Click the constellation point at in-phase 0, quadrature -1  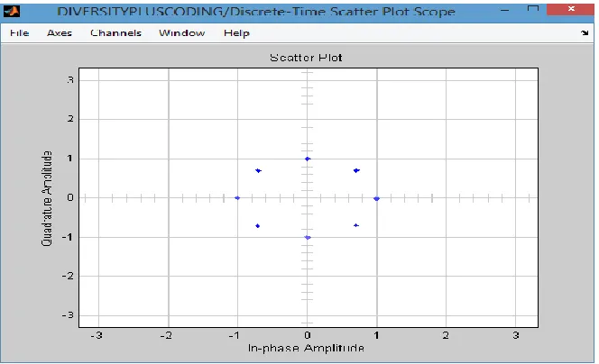coord(308,237)
